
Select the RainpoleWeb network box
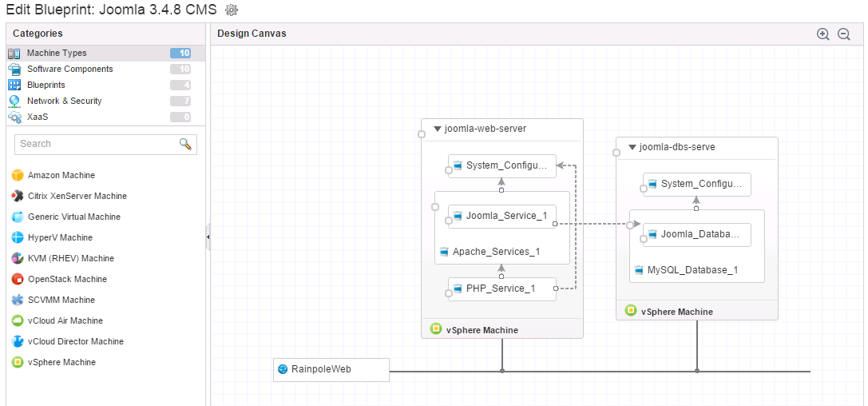pos(331,369)
